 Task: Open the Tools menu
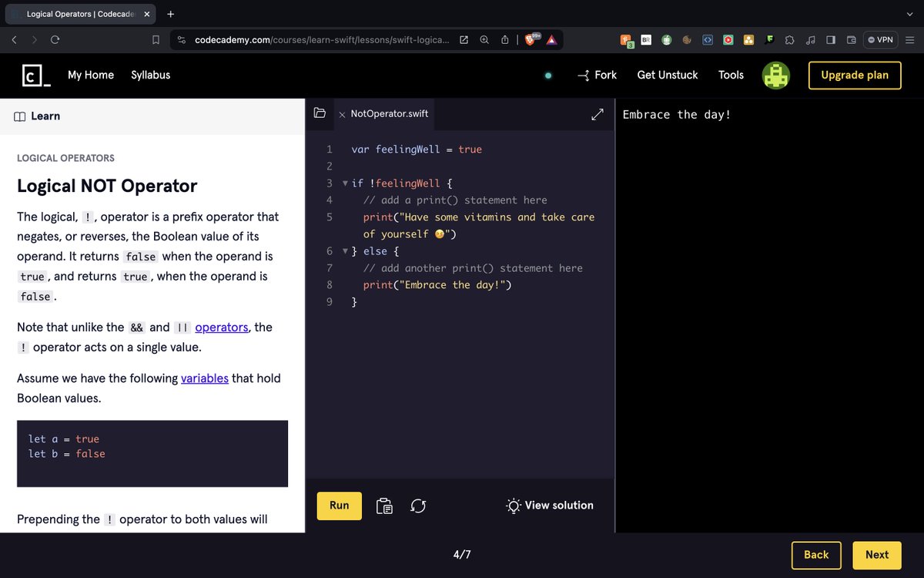[x=731, y=75]
